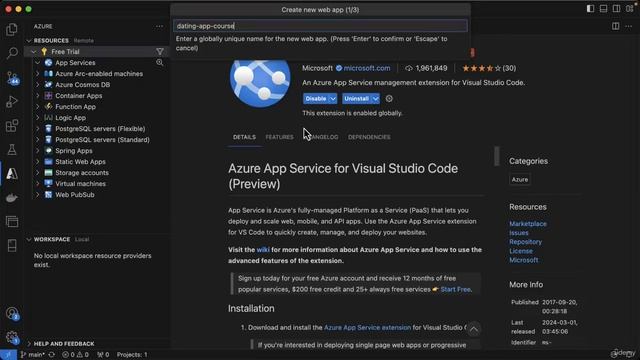Collapse the Free Trial subscription node
Screen dimensions: 640x360
34,52
